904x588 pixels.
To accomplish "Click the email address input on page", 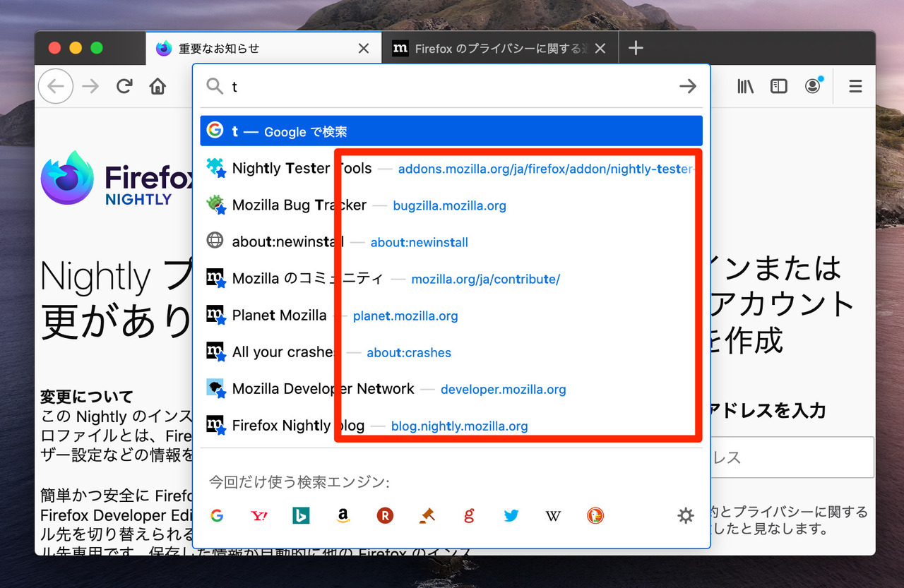I will point(792,457).
